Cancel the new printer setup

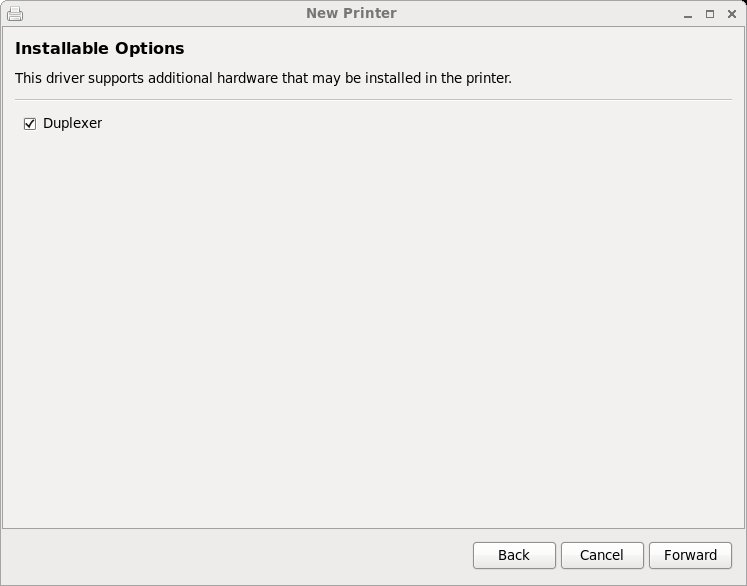click(x=602, y=555)
